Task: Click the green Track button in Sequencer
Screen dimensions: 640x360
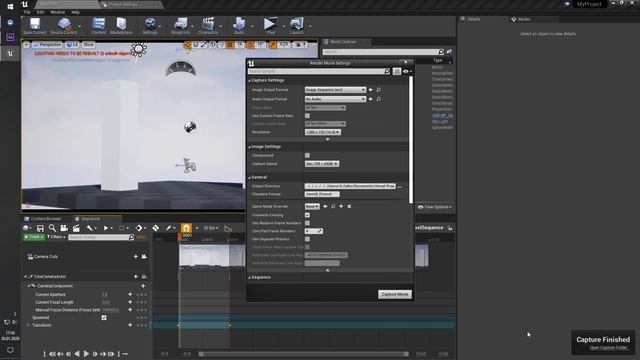Action: [34, 237]
